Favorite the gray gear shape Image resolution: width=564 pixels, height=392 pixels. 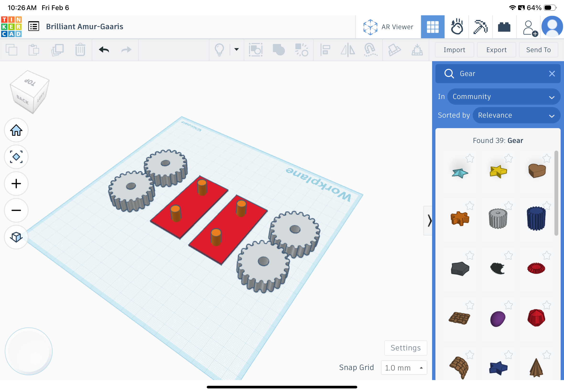coord(508,206)
